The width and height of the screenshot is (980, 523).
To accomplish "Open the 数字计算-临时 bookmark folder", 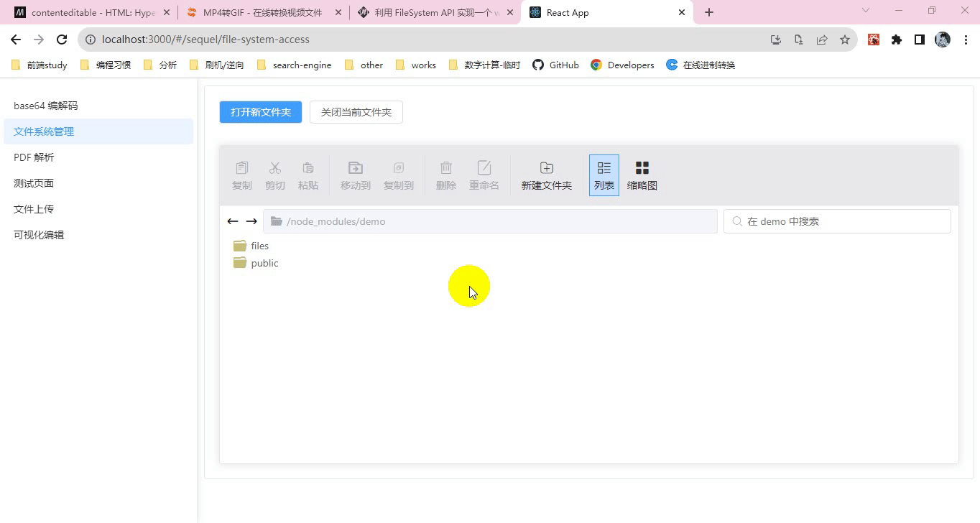I will pyautogui.click(x=484, y=65).
